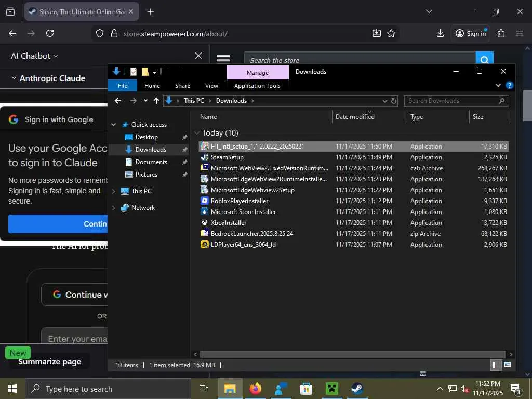
Task: Open the Share ribbon tab
Action: 182,86
